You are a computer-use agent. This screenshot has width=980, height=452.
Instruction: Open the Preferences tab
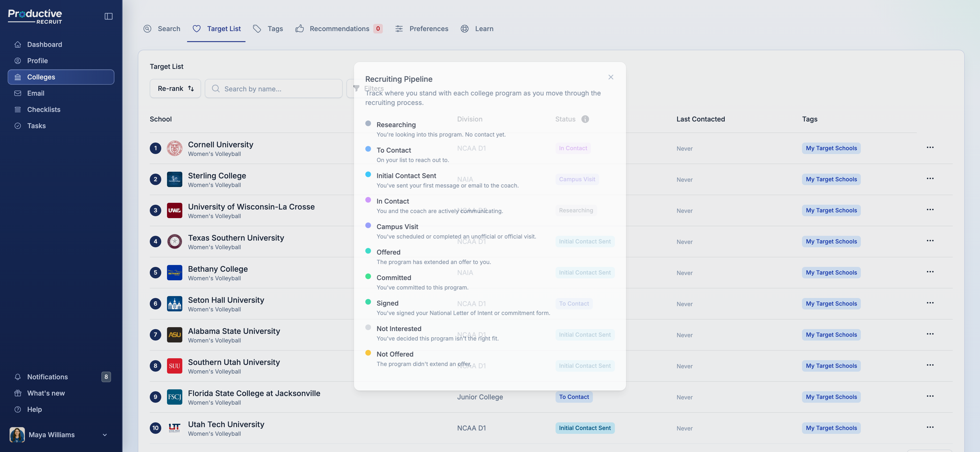(x=422, y=28)
